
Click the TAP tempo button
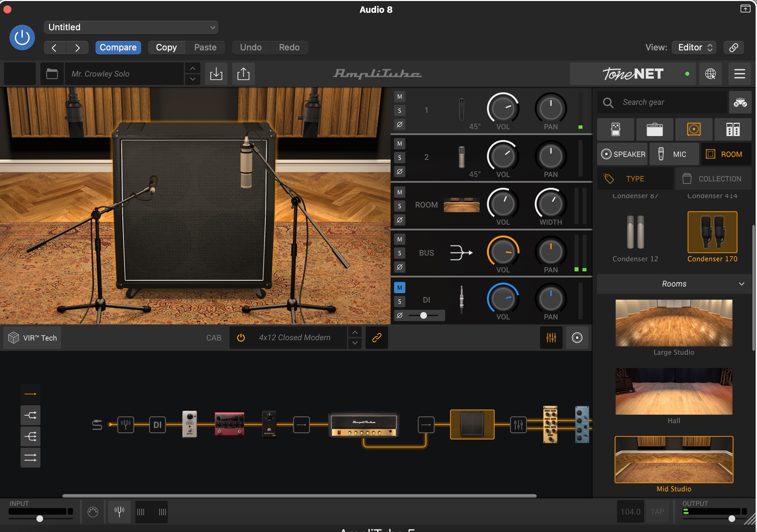[x=657, y=512]
